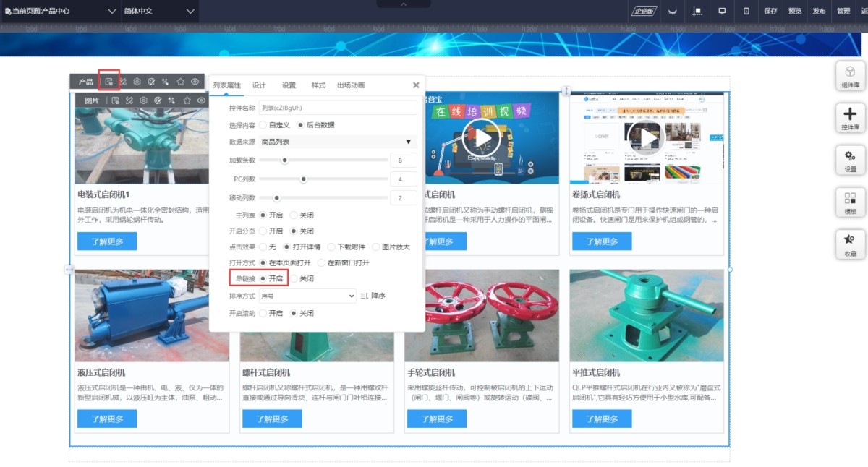868x467 pixels.
Task: Close the list properties panel
Action: point(416,85)
